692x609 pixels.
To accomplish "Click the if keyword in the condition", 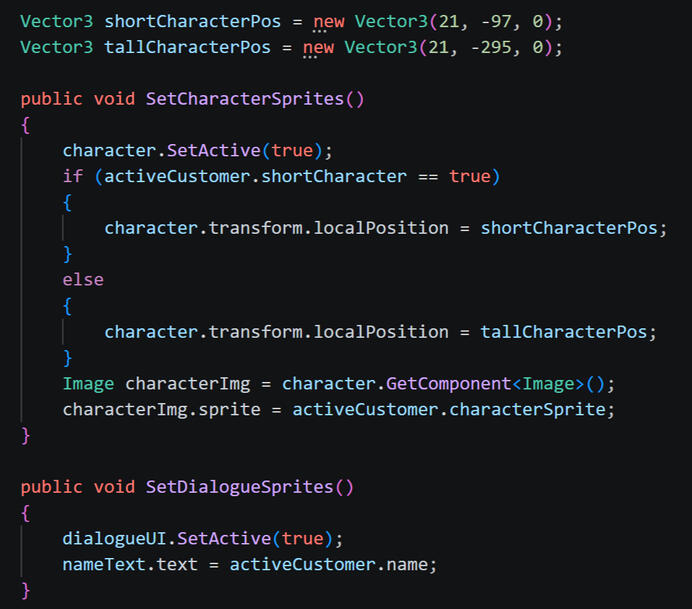I will pos(73,177).
